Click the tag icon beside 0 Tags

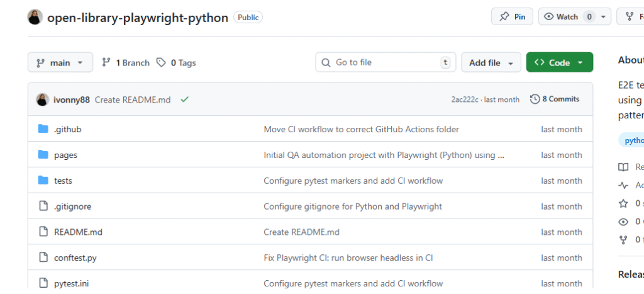click(162, 62)
